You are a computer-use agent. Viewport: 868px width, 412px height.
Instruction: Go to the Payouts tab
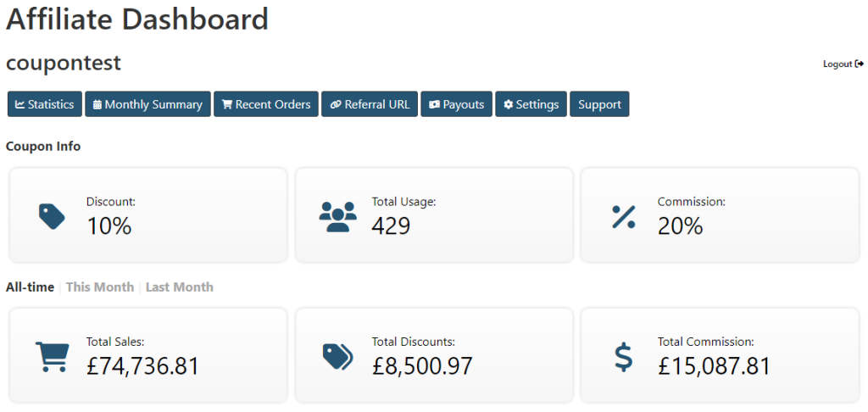point(456,104)
